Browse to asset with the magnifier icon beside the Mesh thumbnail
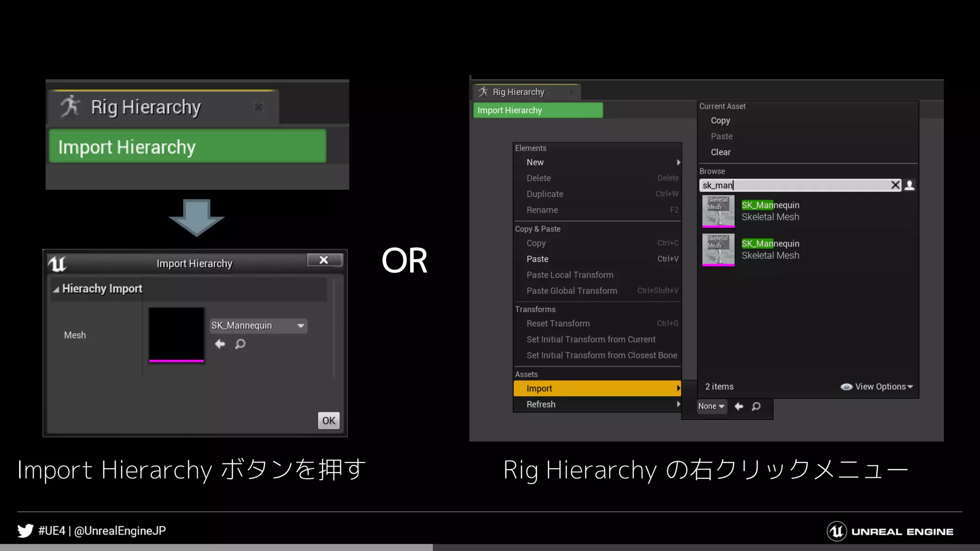Image resolution: width=980 pixels, height=551 pixels. (x=240, y=344)
